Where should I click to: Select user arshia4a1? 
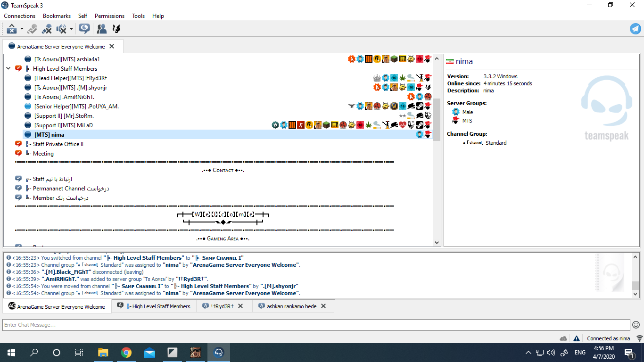click(67, 59)
